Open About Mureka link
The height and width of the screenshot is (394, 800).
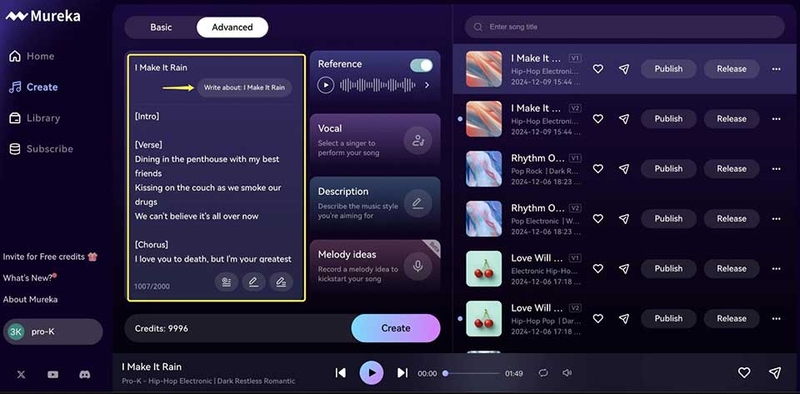pos(30,300)
